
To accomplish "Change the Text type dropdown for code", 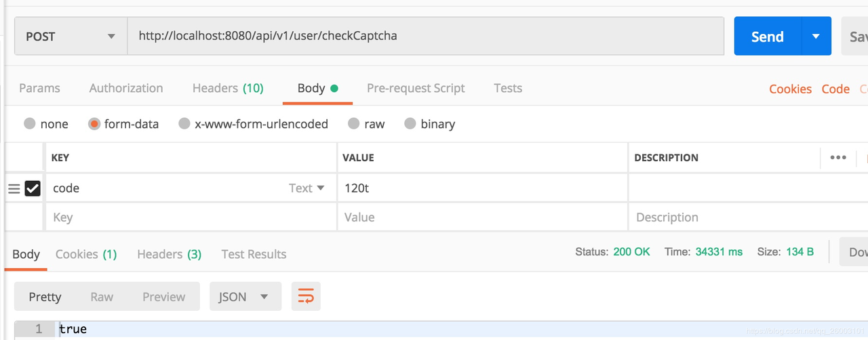I will pos(307,188).
